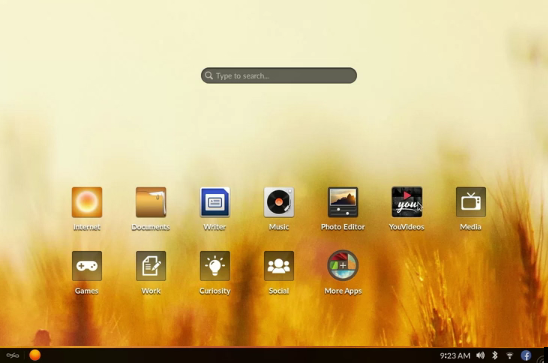548x363 pixels.
Task: Launch the YouVideos app
Action: [x=407, y=202]
